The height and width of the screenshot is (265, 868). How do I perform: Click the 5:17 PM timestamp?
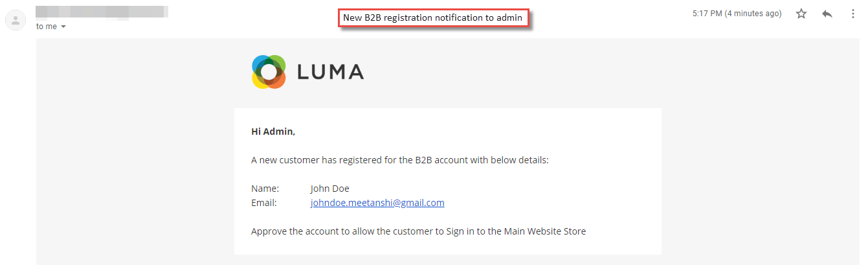pyautogui.click(x=707, y=14)
